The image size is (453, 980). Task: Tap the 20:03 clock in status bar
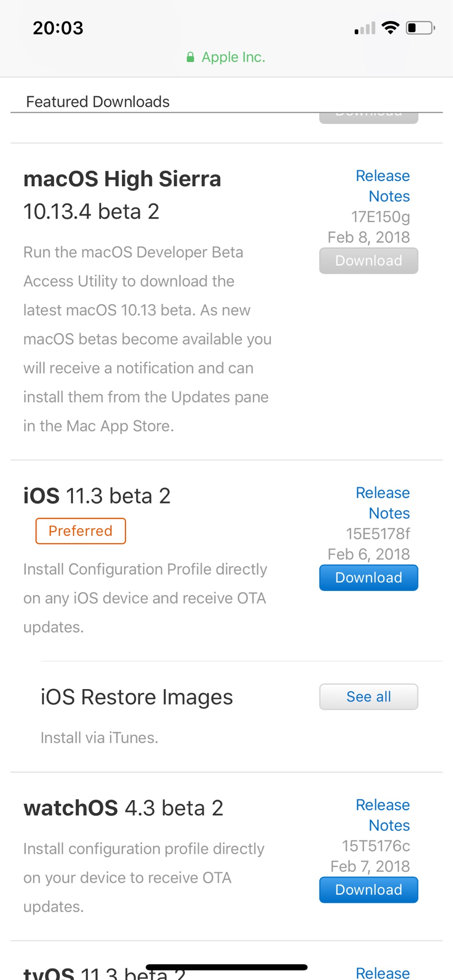[x=58, y=28]
